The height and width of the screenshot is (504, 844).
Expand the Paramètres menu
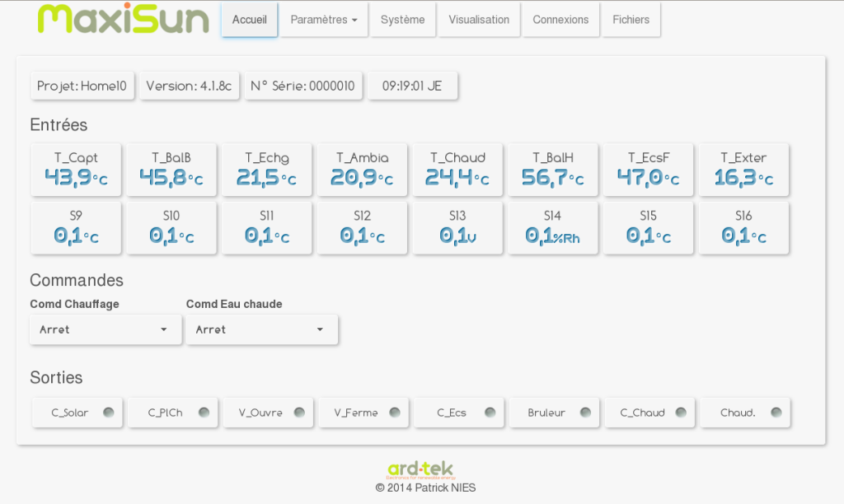(324, 20)
